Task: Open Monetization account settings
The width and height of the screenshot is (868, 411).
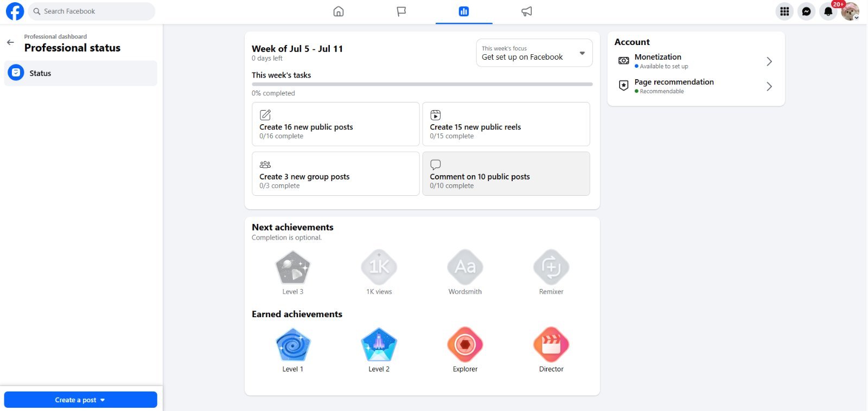Action: point(696,61)
